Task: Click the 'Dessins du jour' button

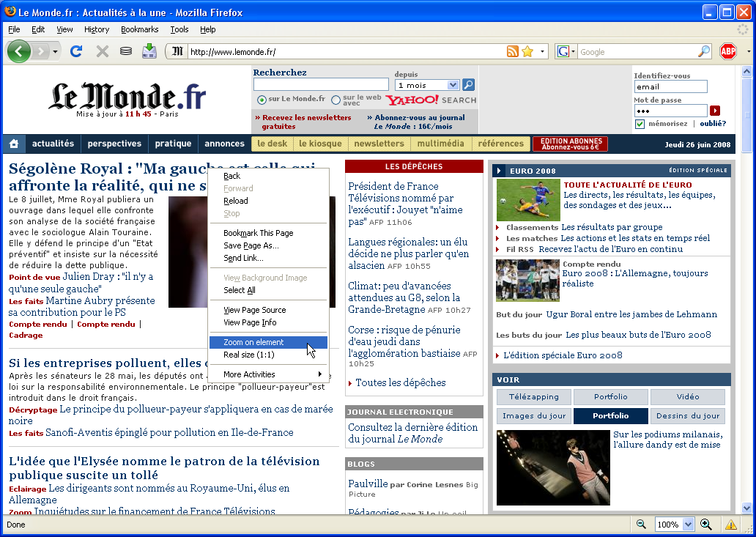Action: point(688,415)
